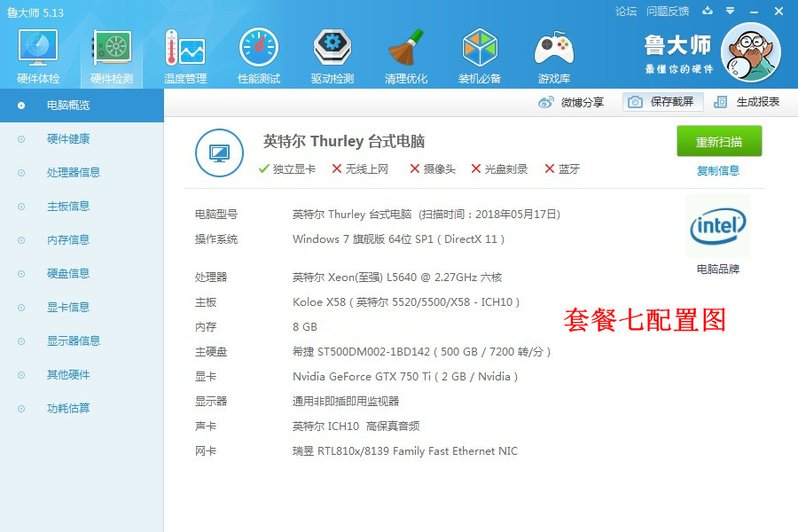Minimize the 鲁大师 window
Screen dimensions: 798x532
[754, 12]
